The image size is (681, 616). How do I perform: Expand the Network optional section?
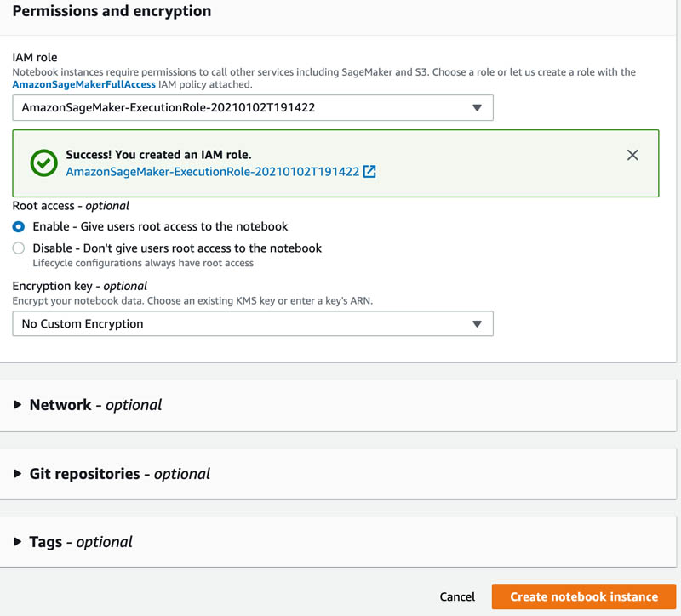95,405
